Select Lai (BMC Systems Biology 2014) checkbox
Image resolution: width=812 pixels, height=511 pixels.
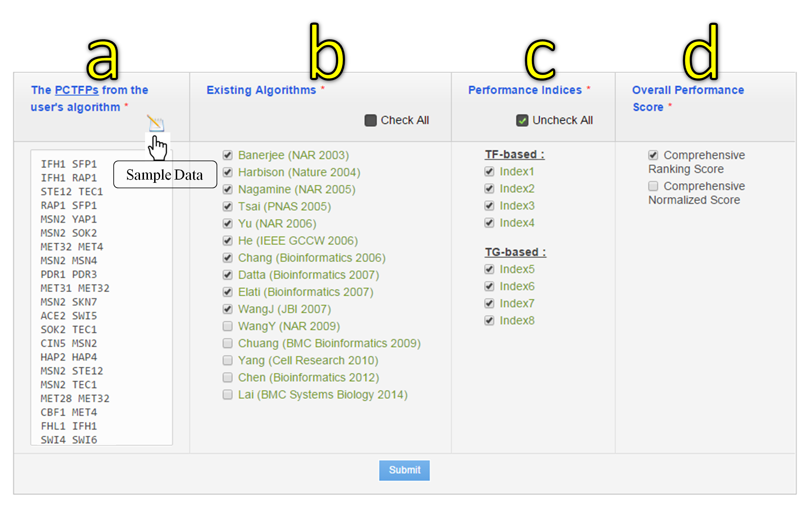tap(227, 395)
